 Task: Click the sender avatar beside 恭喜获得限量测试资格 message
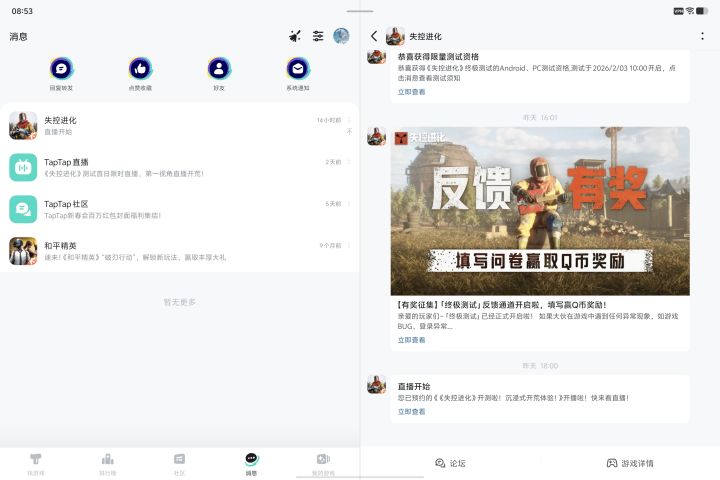[x=377, y=56]
